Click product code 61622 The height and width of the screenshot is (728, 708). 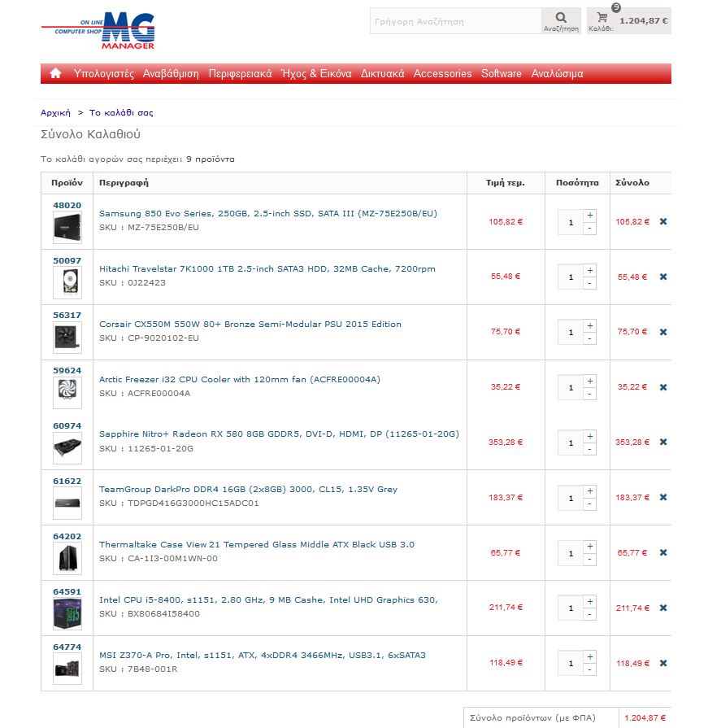67,481
